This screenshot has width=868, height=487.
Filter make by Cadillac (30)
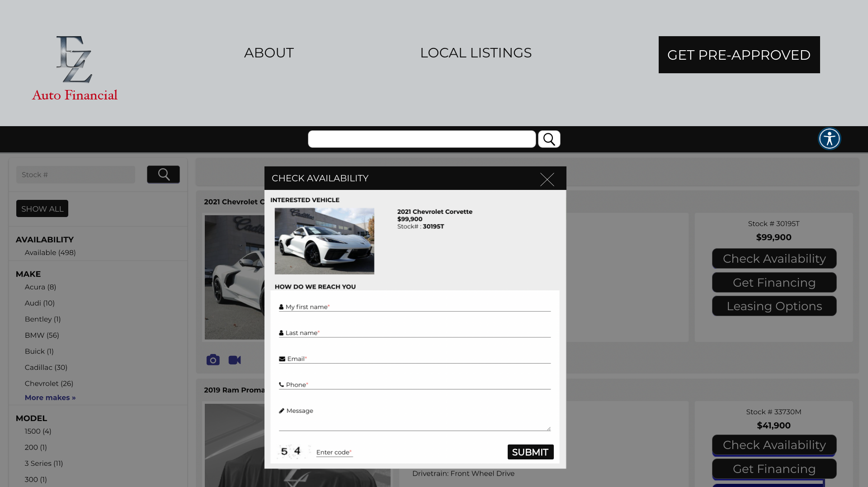click(x=46, y=367)
